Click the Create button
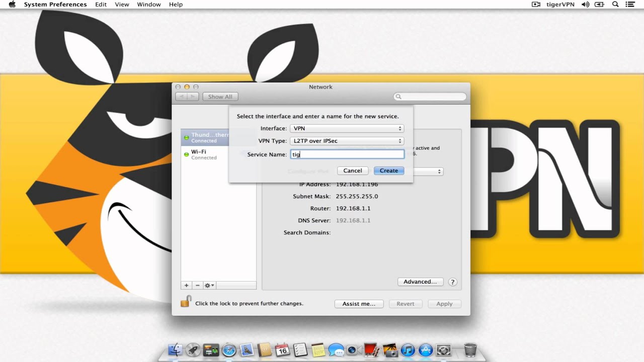This screenshot has width=644, height=362. (389, 171)
